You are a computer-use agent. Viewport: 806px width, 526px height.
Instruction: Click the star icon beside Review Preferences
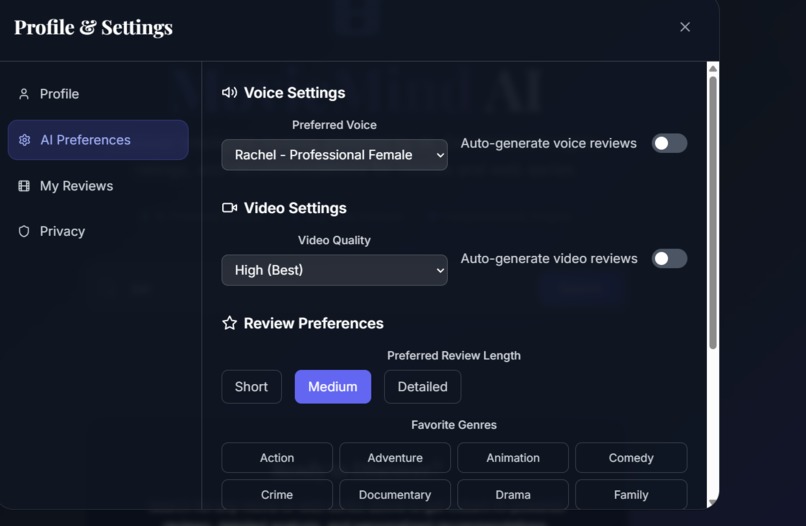(229, 323)
